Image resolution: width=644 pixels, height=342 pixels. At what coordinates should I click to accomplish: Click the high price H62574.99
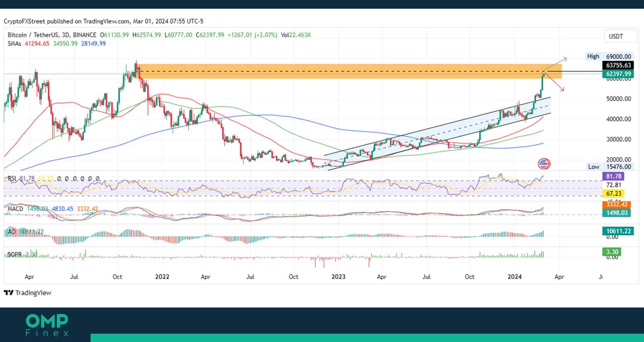[x=147, y=35]
